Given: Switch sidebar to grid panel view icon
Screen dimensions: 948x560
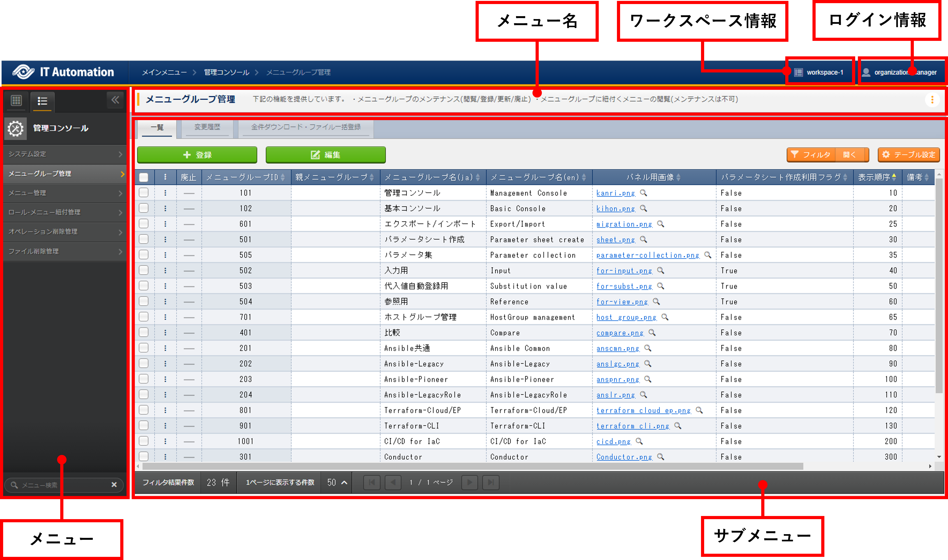Looking at the screenshot, I should [16, 101].
